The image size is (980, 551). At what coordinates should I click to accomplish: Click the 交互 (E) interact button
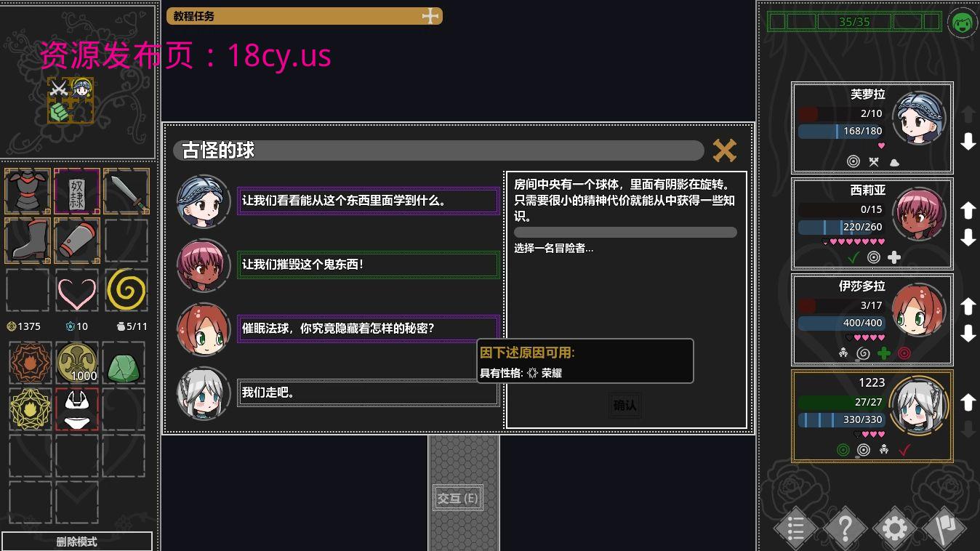[458, 498]
